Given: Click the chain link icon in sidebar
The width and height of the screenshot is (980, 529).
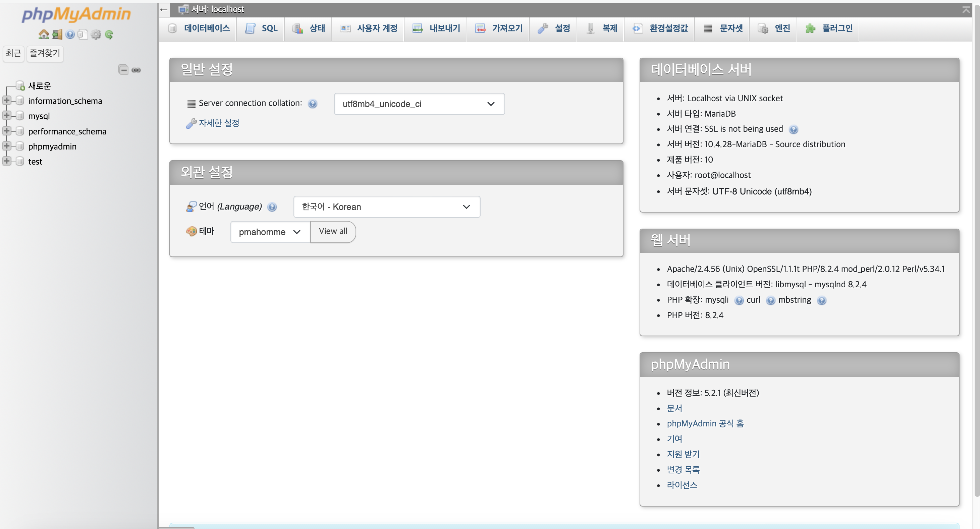Looking at the screenshot, I should click(x=136, y=70).
